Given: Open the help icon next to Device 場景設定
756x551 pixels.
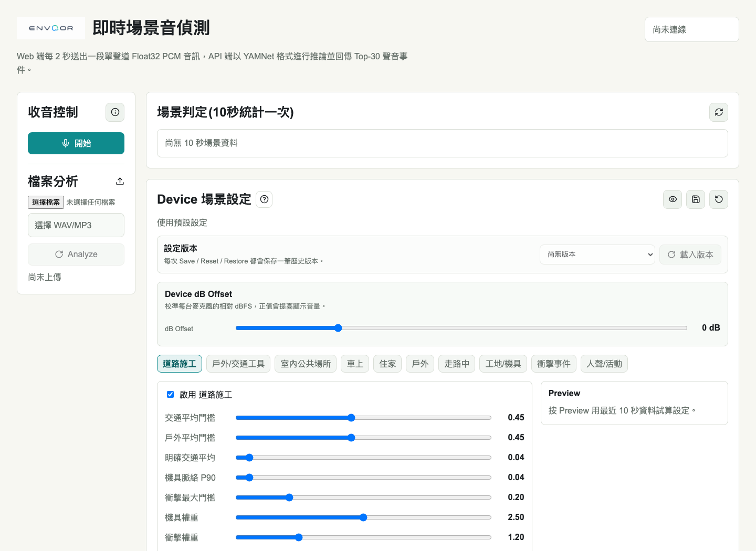Looking at the screenshot, I should [264, 199].
